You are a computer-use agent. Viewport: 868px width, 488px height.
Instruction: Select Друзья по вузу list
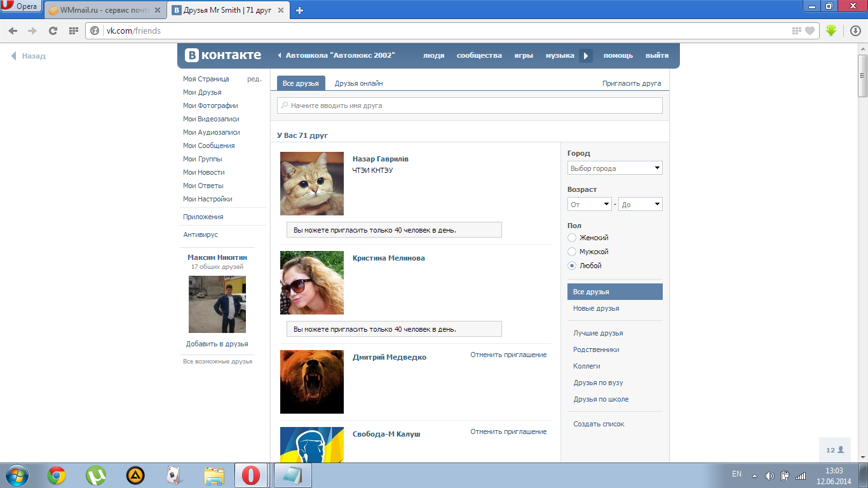tap(598, 383)
